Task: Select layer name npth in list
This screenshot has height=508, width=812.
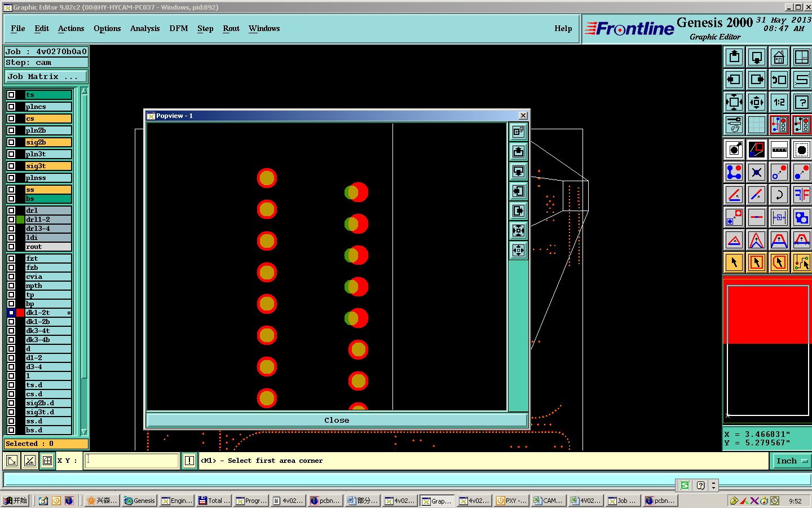Action: pos(48,286)
